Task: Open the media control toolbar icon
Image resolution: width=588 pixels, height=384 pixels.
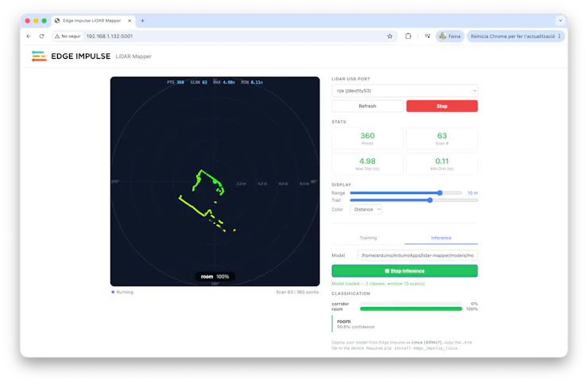Action: point(427,37)
